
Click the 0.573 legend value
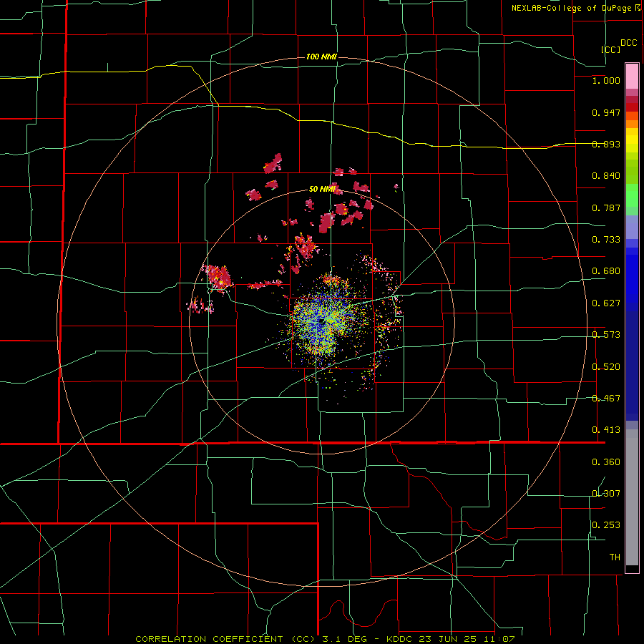606,335
